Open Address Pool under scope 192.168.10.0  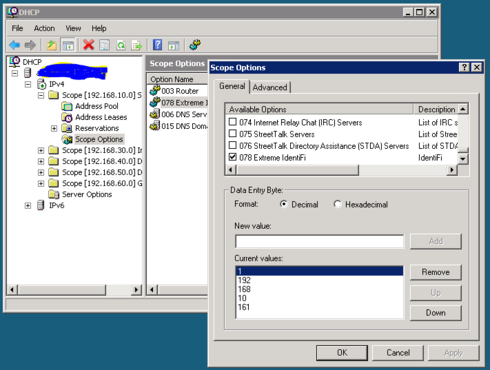click(97, 106)
